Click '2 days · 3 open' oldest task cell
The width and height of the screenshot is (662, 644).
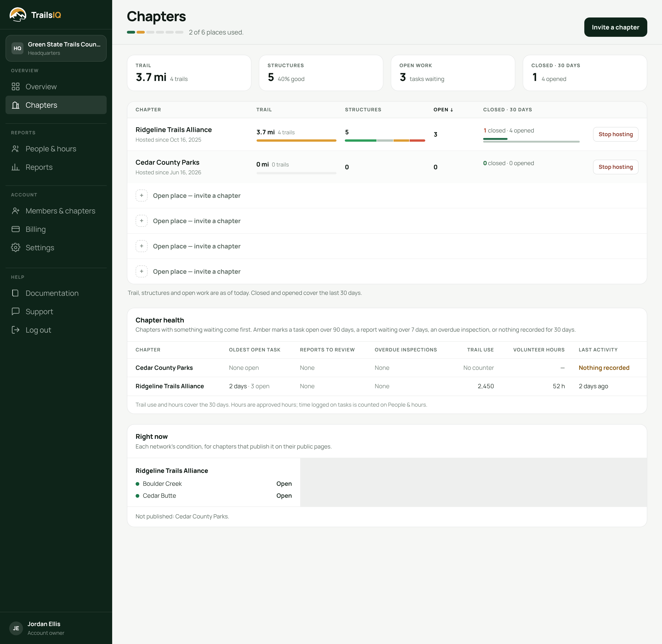249,386
